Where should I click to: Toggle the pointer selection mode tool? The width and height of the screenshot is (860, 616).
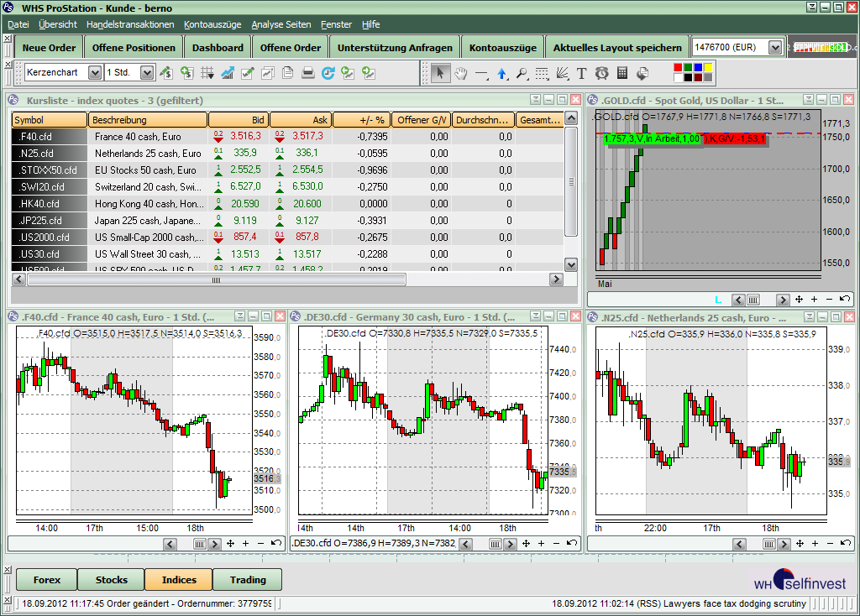[x=441, y=73]
